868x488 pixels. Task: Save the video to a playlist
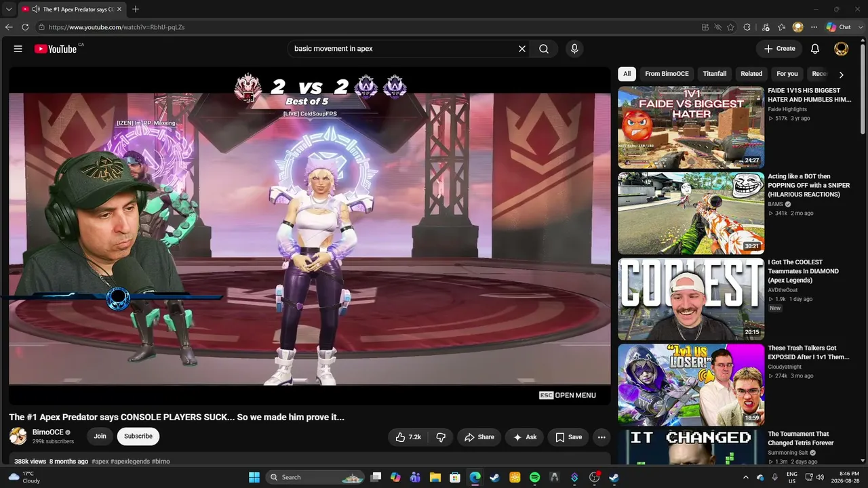568,437
